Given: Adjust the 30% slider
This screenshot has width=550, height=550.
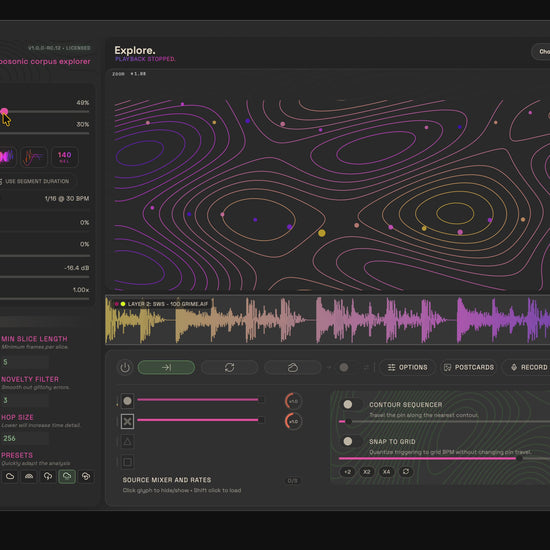Looking at the screenshot, I should point(45,133).
